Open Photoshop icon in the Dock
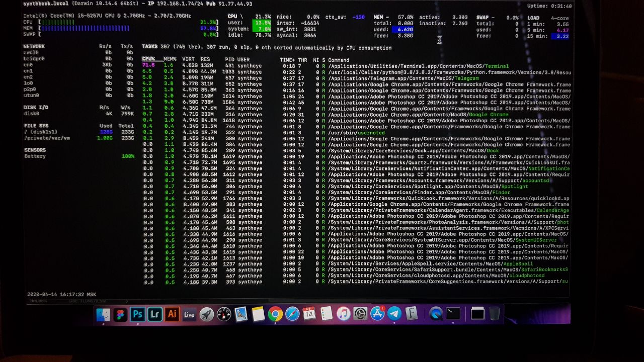 (137, 315)
